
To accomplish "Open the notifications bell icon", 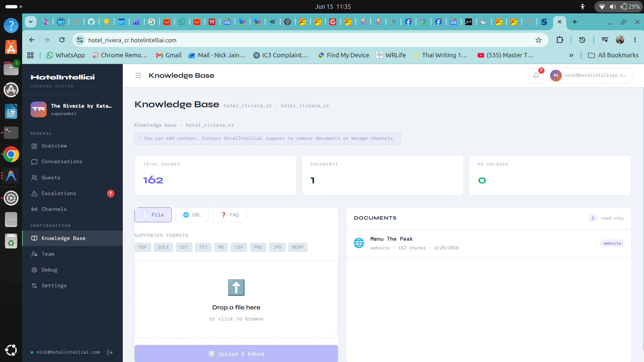I will 536,75.
